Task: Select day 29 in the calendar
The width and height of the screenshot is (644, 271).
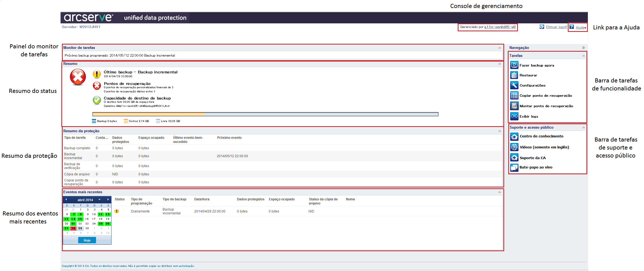Action: pos(80,228)
